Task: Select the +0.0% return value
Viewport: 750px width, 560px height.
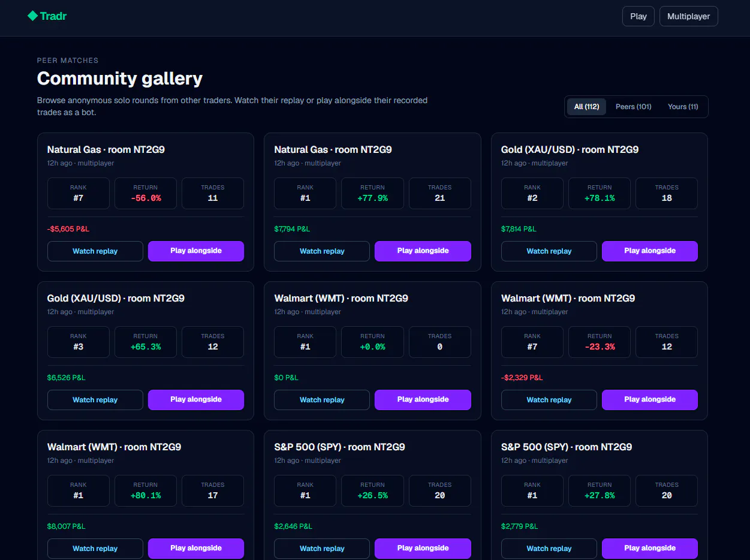Action: 372,347
